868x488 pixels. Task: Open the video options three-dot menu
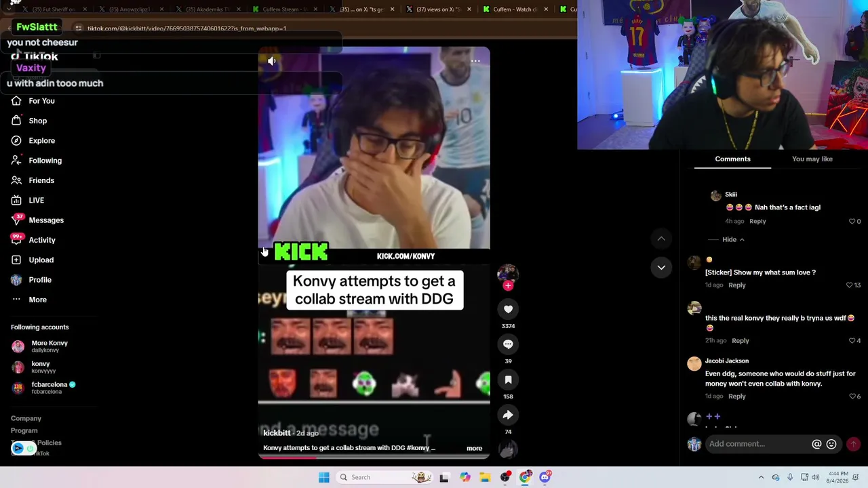coord(475,61)
